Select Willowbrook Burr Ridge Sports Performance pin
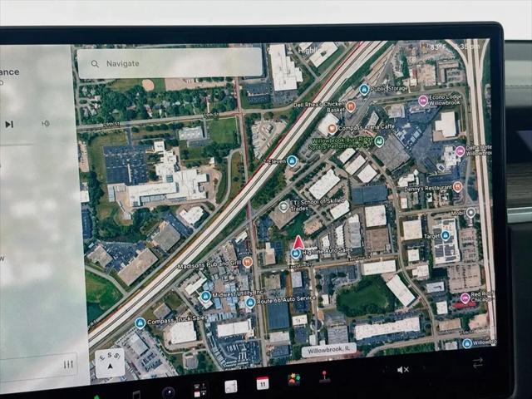 click(379, 141)
